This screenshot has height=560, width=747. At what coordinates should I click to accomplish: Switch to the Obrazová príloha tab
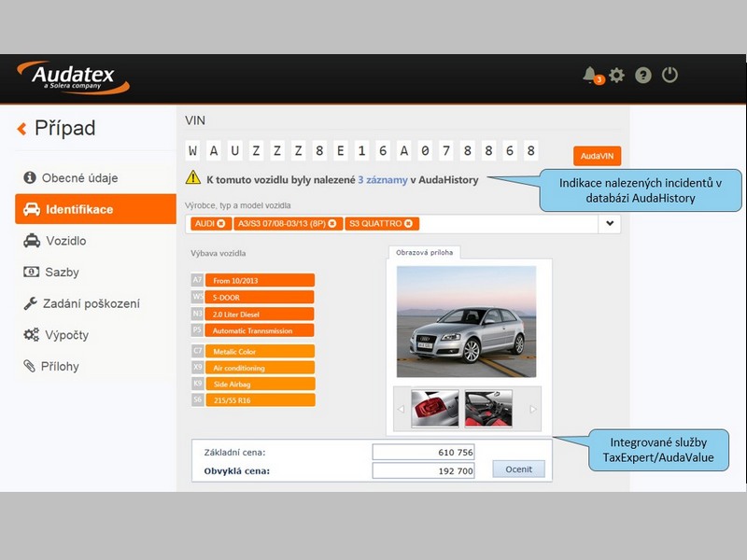pos(425,252)
